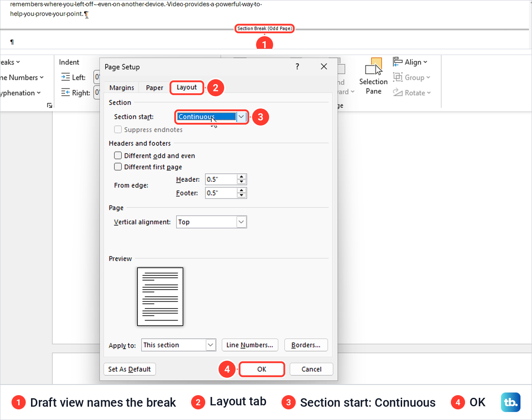Click the 'Headers and footers' group label
532x420 pixels.
pyautogui.click(x=140, y=143)
